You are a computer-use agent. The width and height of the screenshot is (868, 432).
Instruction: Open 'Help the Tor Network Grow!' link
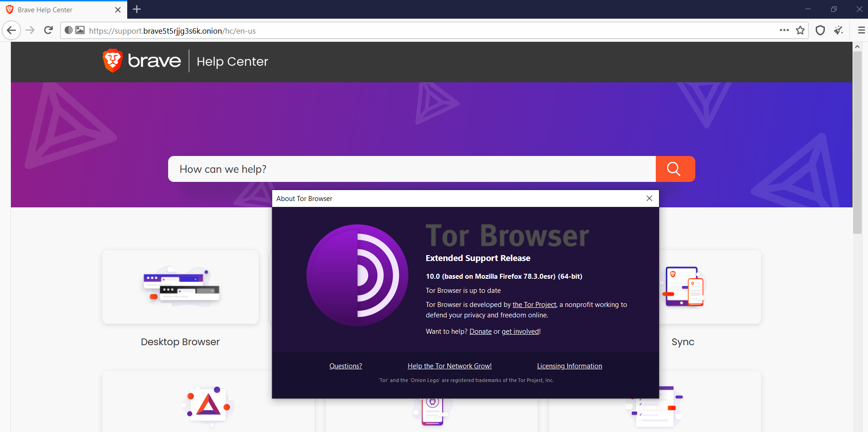click(x=449, y=366)
